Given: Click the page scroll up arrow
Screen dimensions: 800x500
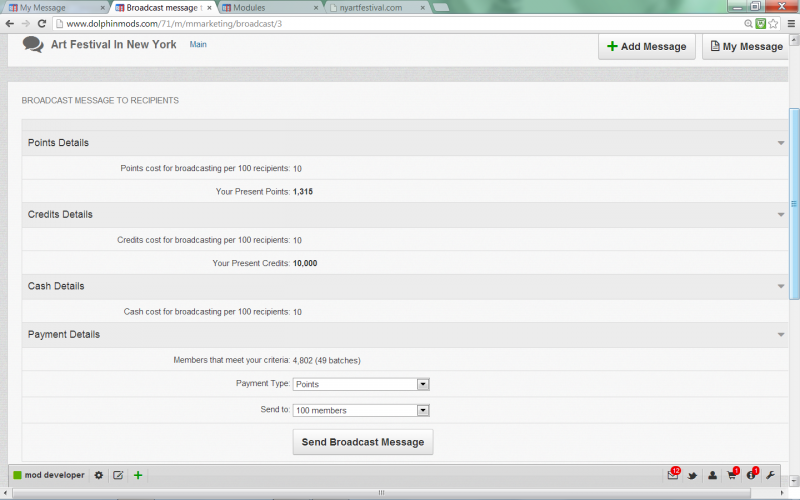Looking at the screenshot, I should [794, 40].
